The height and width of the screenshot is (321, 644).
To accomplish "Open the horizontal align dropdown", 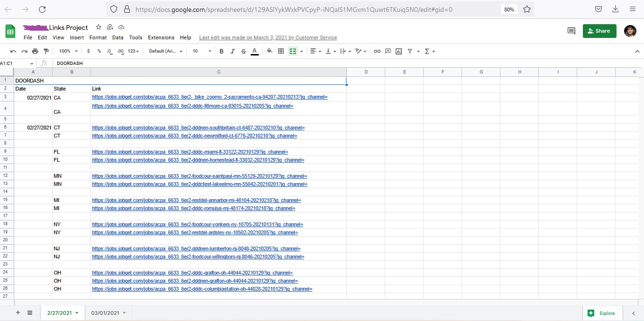I will coord(316,51).
